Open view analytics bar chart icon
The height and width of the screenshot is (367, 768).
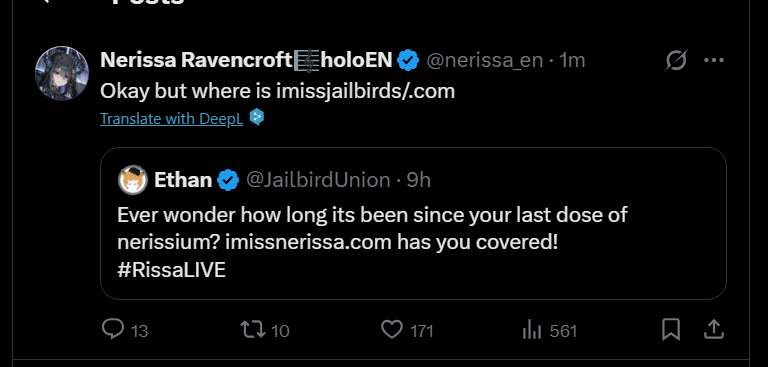click(532, 330)
